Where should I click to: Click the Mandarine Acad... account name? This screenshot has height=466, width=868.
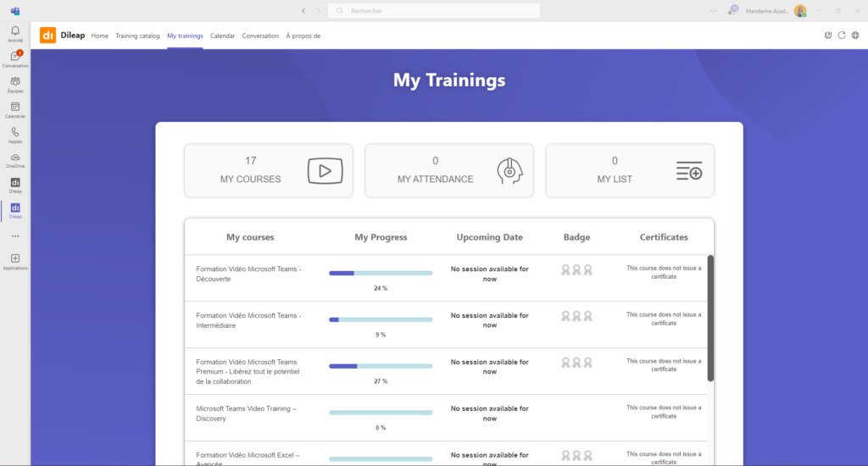766,11
